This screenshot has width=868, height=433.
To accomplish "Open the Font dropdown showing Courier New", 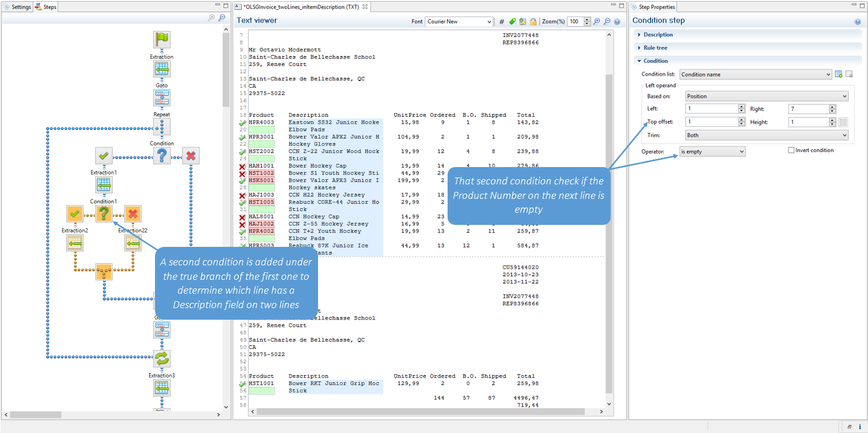I will tap(459, 21).
